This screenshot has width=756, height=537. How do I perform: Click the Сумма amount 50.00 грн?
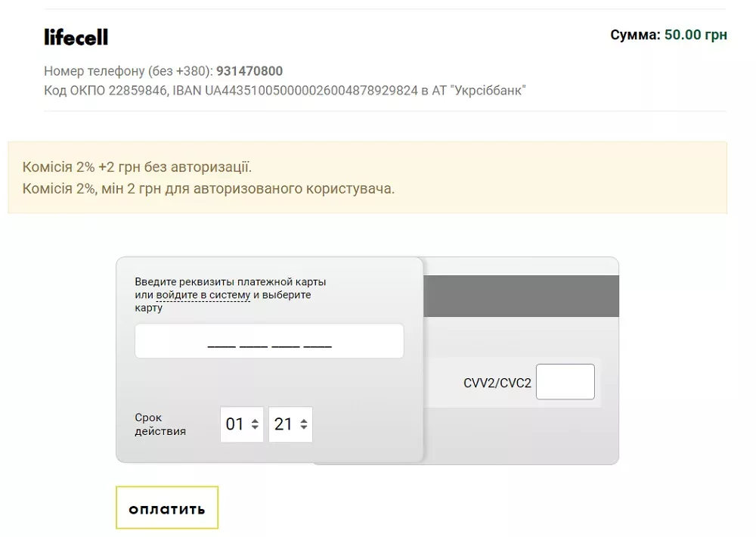pos(694,34)
